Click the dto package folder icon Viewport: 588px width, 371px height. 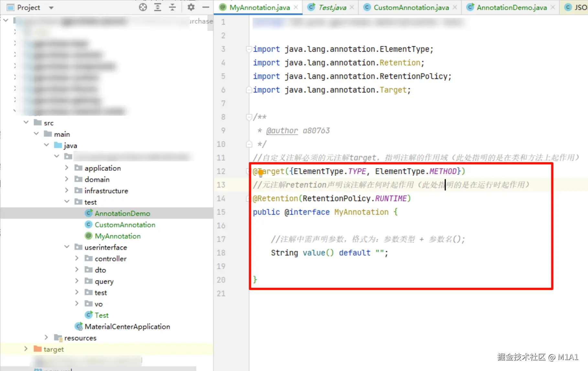pos(89,270)
